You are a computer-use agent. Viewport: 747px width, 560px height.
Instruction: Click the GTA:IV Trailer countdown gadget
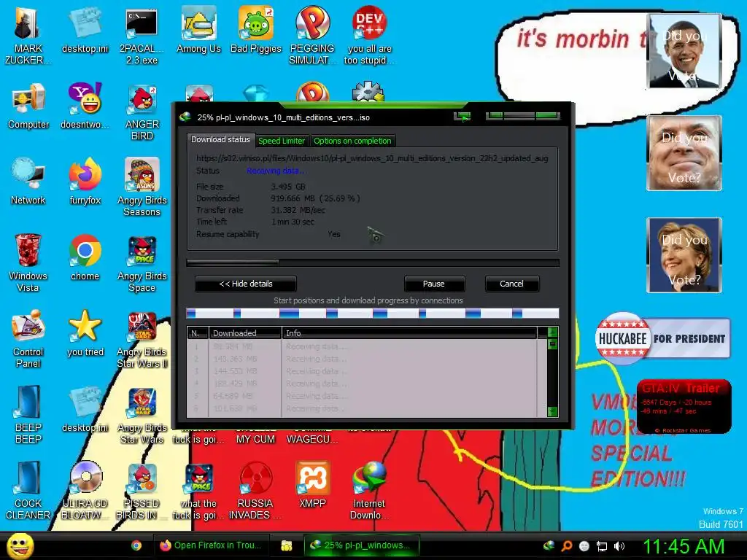click(x=684, y=407)
